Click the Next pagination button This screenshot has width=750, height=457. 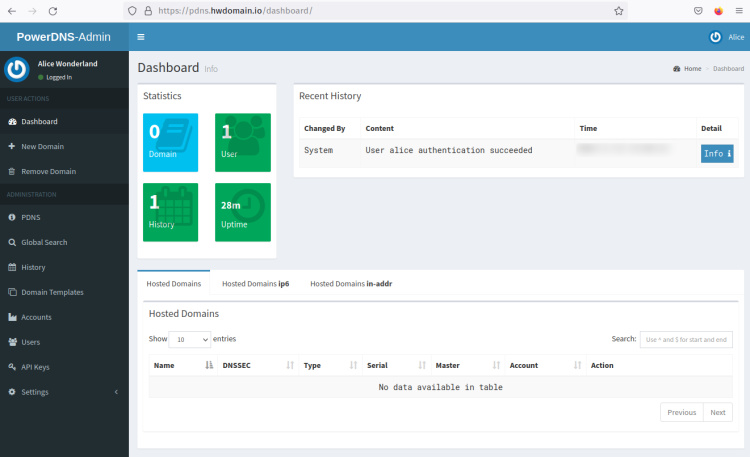717,412
